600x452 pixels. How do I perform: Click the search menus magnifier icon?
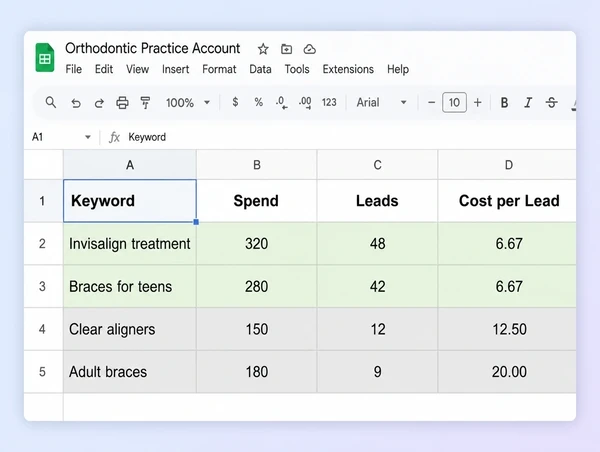[x=51, y=102]
